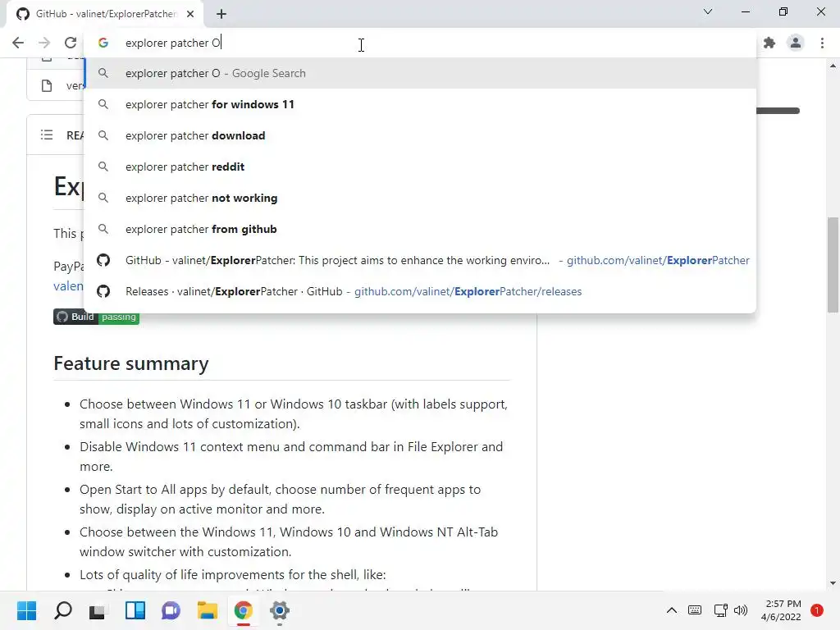
Task: Open a new tab with plus button
Action: [x=221, y=14]
